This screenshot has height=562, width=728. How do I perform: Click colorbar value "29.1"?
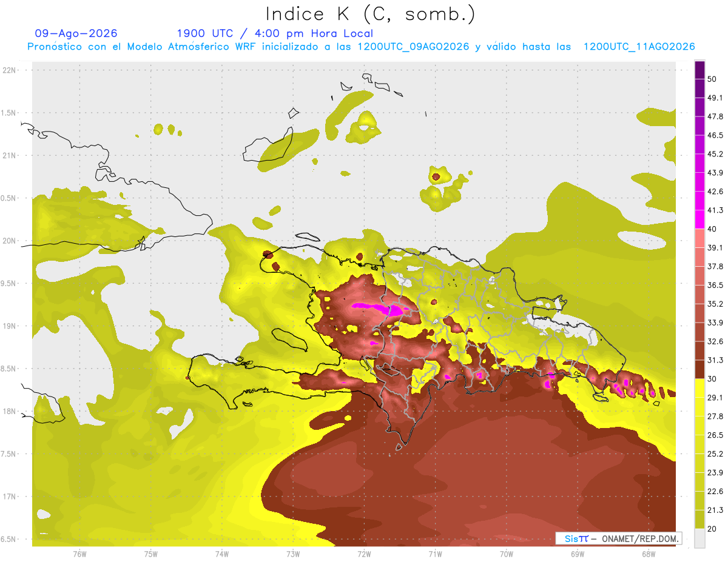pyautogui.click(x=715, y=398)
